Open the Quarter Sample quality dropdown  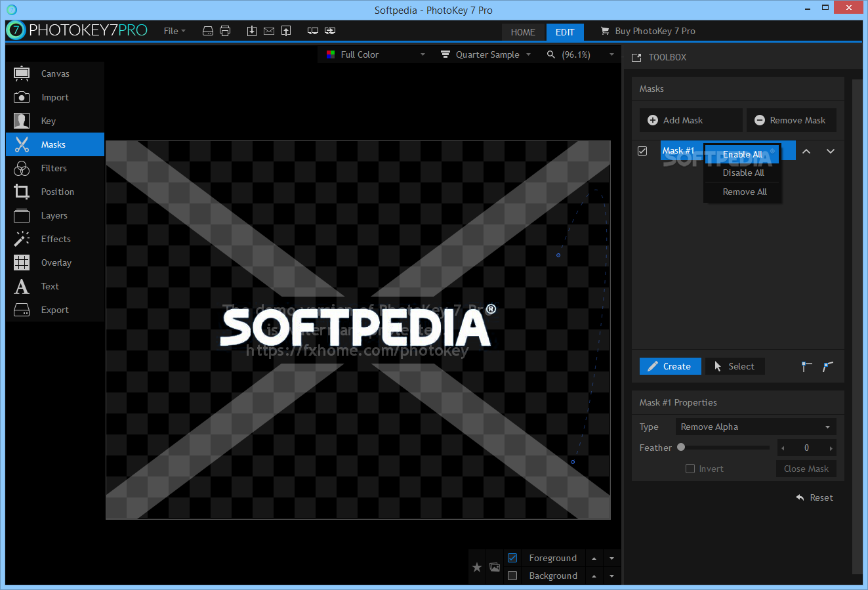click(486, 54)
